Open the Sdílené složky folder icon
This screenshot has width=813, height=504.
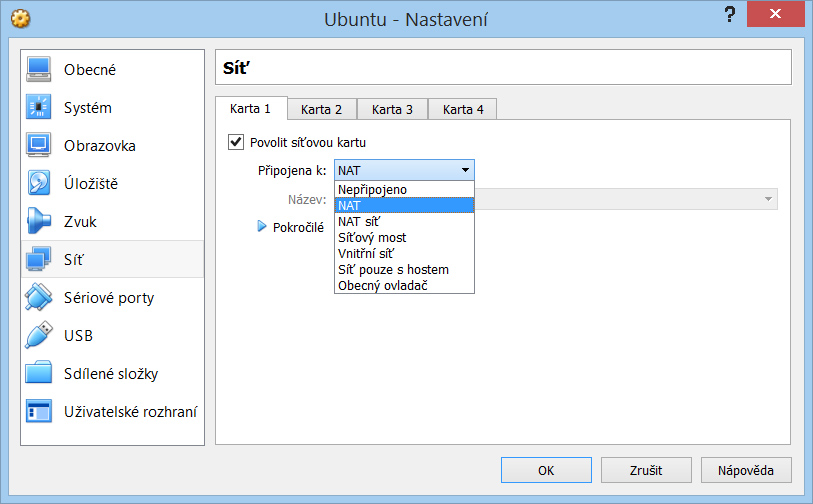(38, 373)
